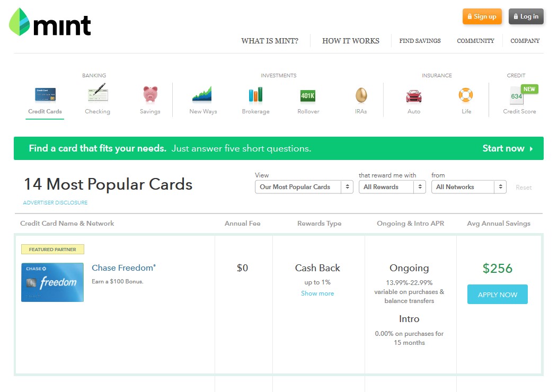
Task: Click the Mint leaf logo
Action: tap(20, 22)
